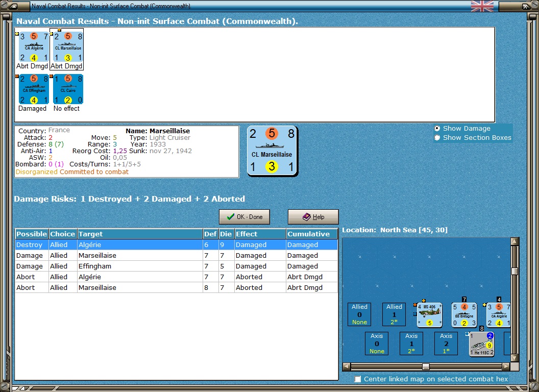Click the Reorg Cost value 1,25
Viewport: 539px width, 392px height.
(120, 151)
